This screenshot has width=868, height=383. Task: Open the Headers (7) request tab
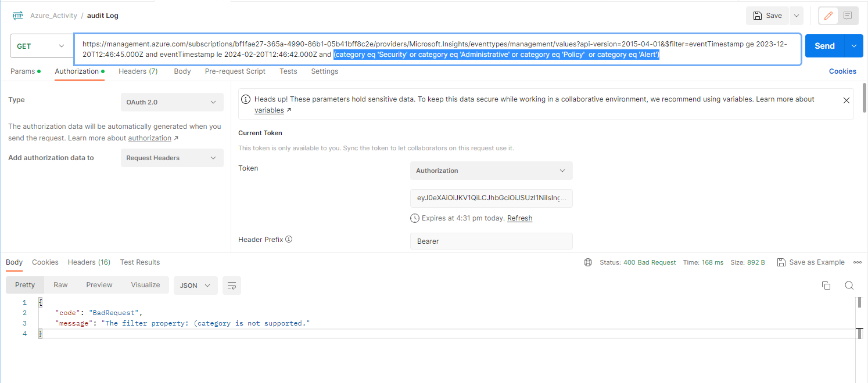(x=138, y=71)
